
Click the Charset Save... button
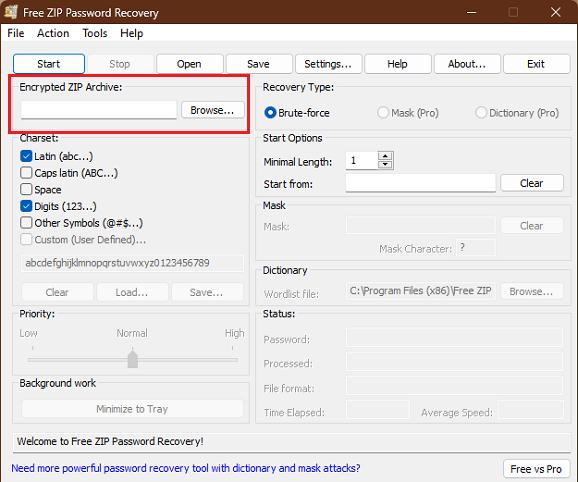coord(207,292)
